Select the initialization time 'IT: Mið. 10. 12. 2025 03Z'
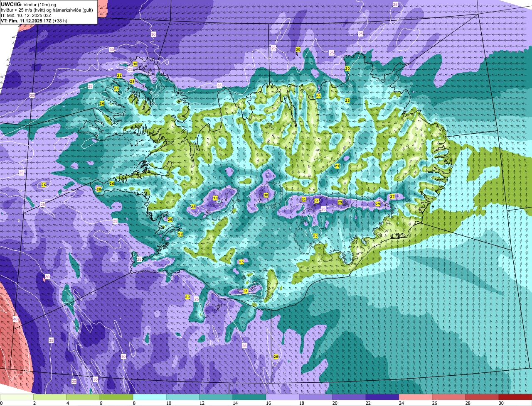Image resolution: width=532 pixels, height=406 pixels. (x=26, y=15)
